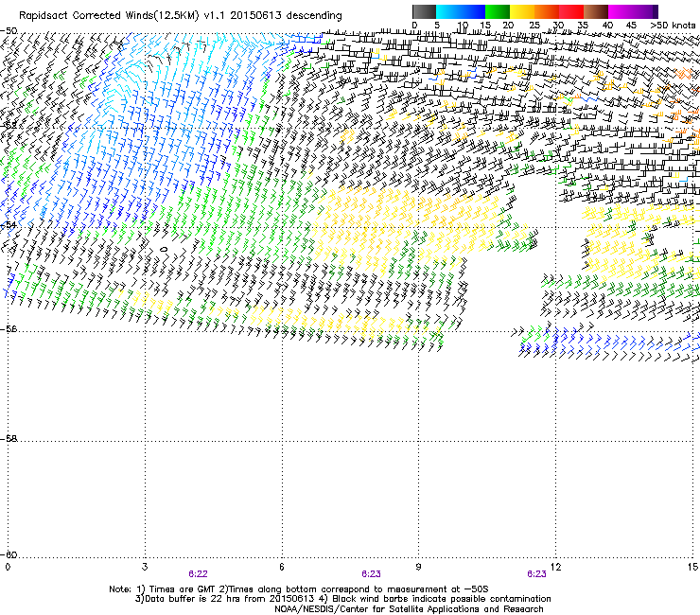The height and width of the screenshot is (615, 700).
Task: Click the legend value '20' under the color bar
Action: click(x=508, y=26)
